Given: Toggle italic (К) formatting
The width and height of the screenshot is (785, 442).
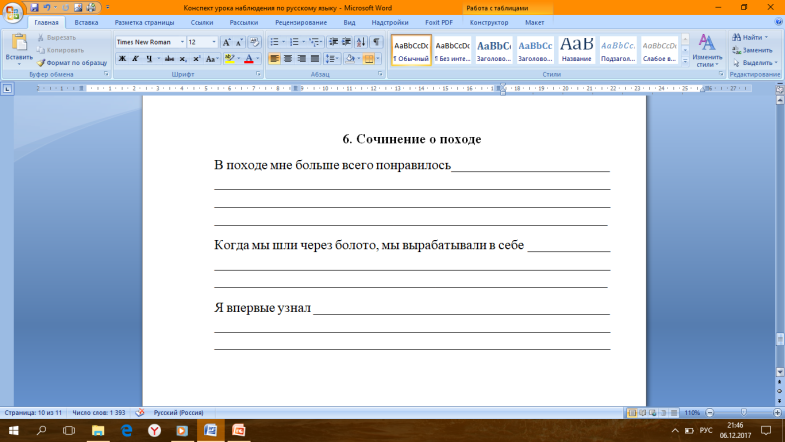Looking at the screenshot, I should (x=135, y=59).
